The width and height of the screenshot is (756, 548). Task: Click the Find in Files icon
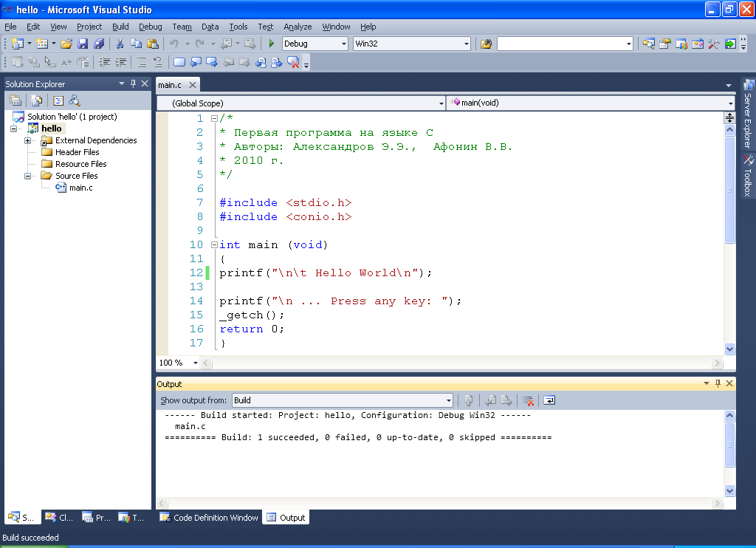(x=486, y=44)
